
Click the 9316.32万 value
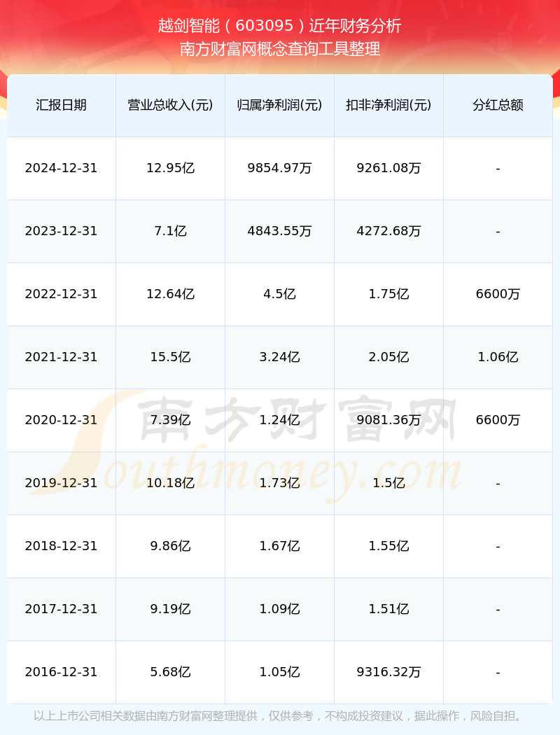pyautogui.click(x=389, y=672)
